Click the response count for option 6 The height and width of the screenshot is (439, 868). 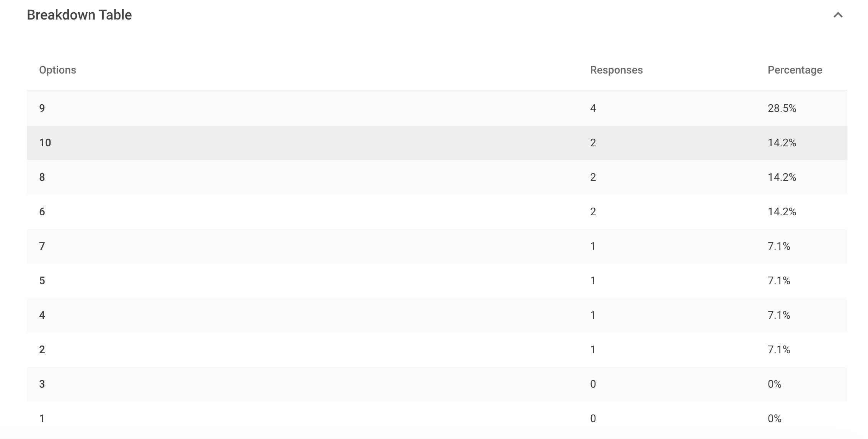click(593, 212)
